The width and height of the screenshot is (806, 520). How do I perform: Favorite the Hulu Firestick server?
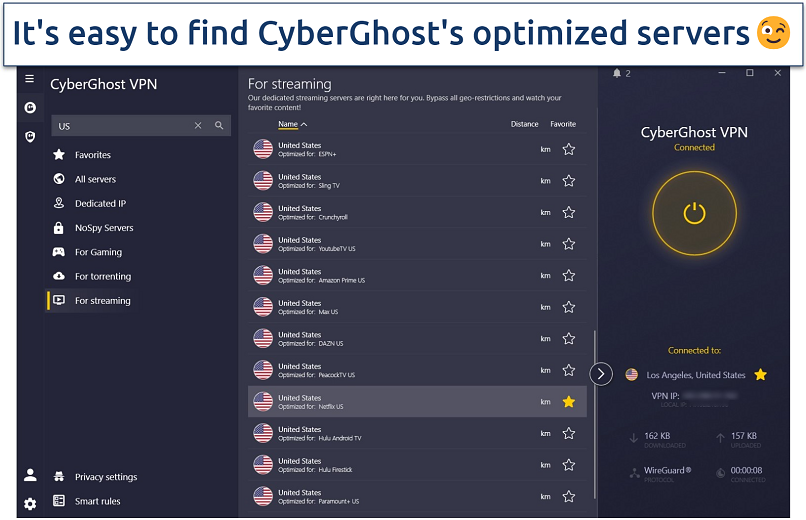(x=569, y=465)
